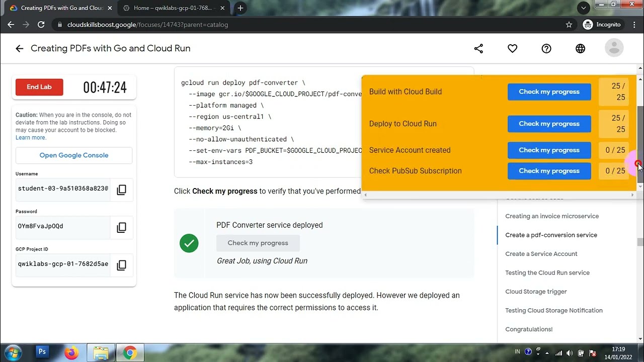
Task: Open the Learn more link
Action: pos(31,137)
